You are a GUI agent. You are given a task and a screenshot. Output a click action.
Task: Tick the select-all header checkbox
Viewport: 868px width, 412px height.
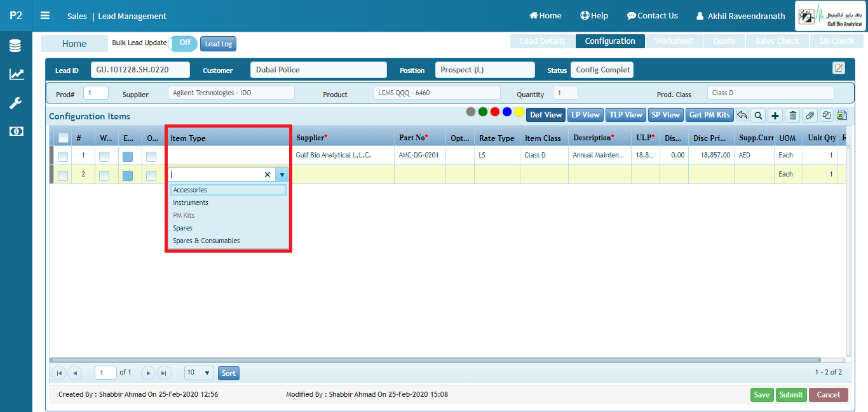[64, 138]
